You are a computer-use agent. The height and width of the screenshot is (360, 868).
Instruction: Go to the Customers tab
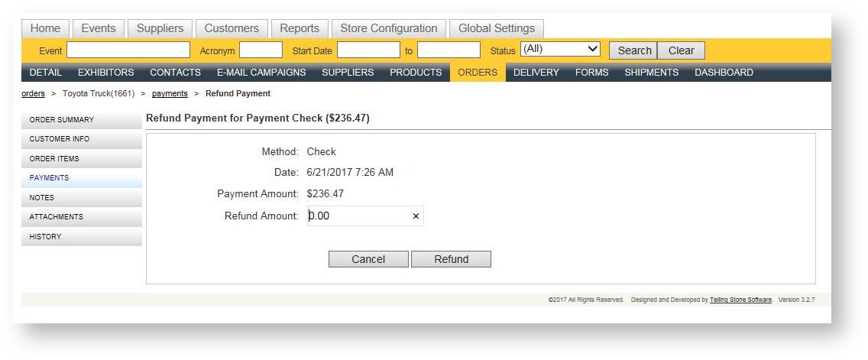pos(232,29)
